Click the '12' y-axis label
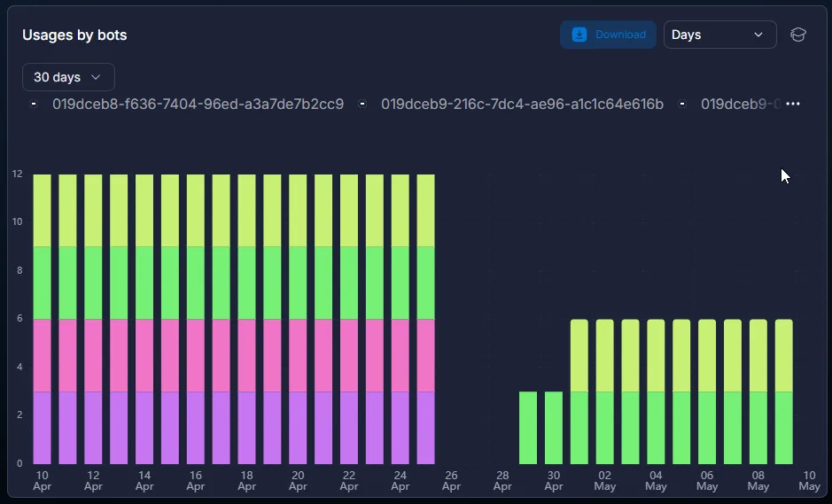Image resolution: width=832 pixels, height=504 pixels. point(18,174)
